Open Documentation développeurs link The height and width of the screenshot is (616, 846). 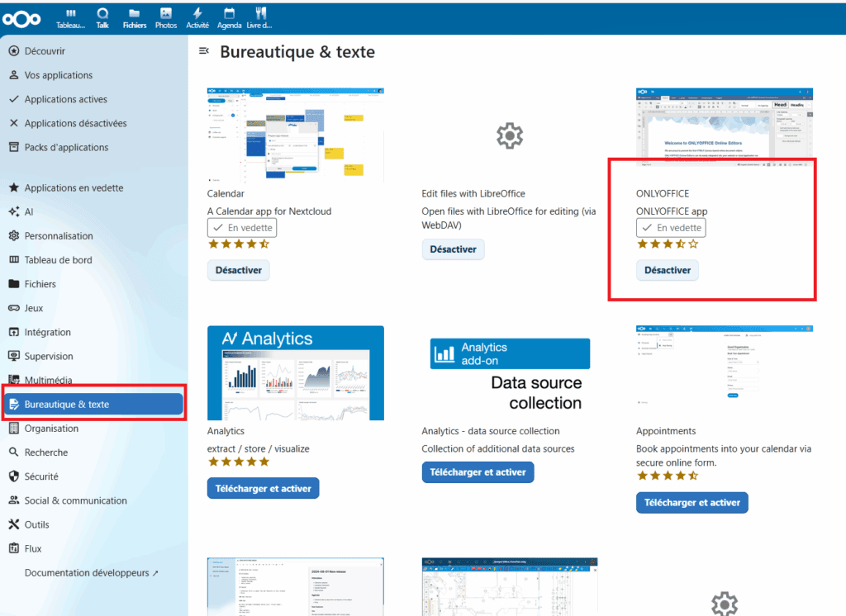coord(91,573)
